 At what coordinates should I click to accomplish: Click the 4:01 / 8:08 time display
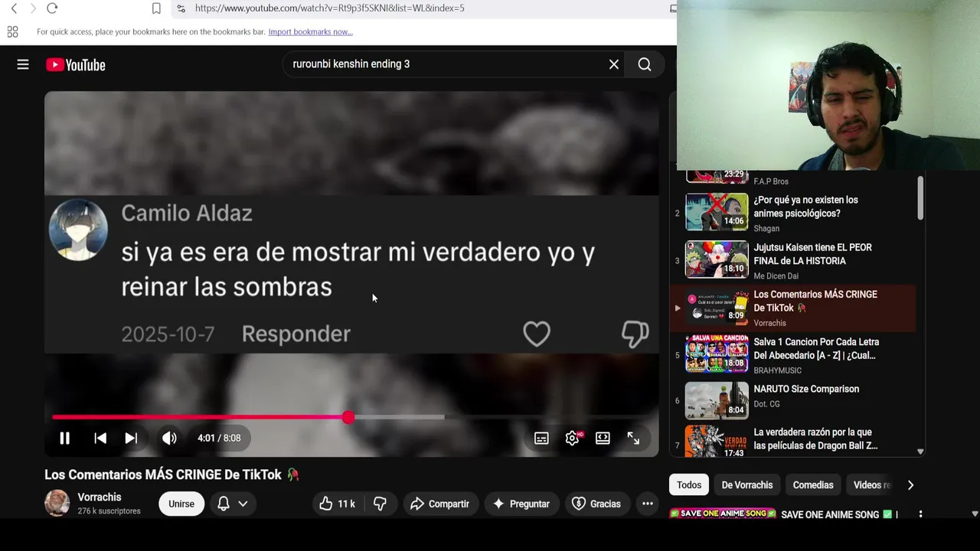click(x=219, y=438)
